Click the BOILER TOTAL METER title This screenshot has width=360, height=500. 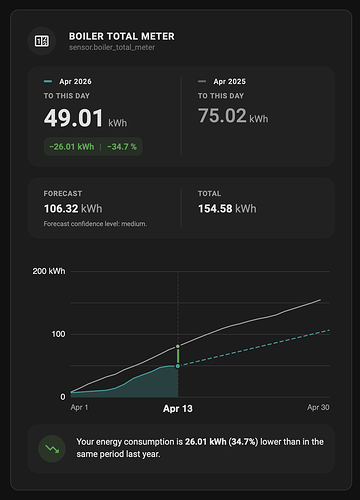(122, 36)
